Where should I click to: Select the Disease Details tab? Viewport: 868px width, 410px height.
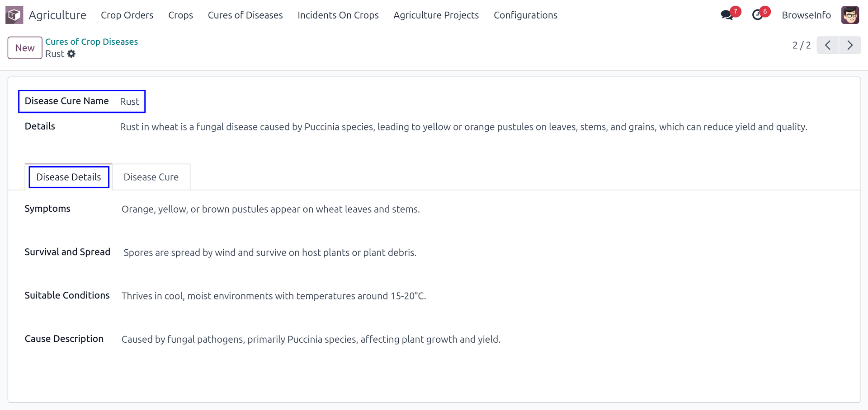tap(69, 177)
